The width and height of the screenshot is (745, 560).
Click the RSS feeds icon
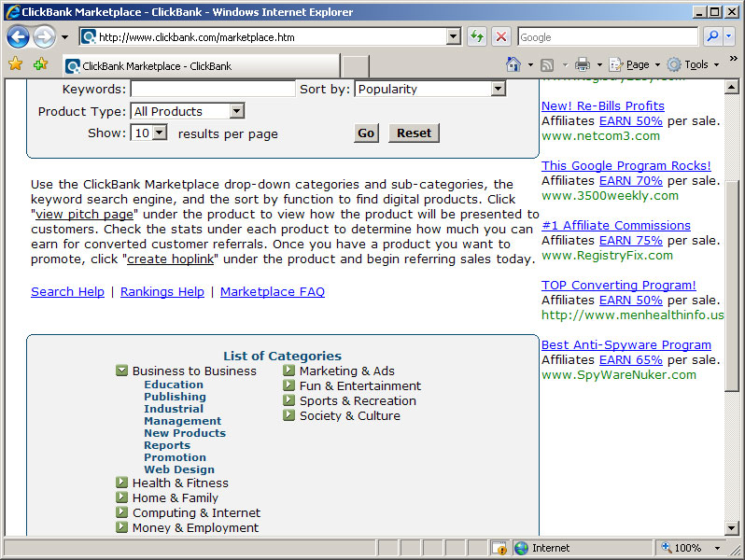click(x=547, y=64)
